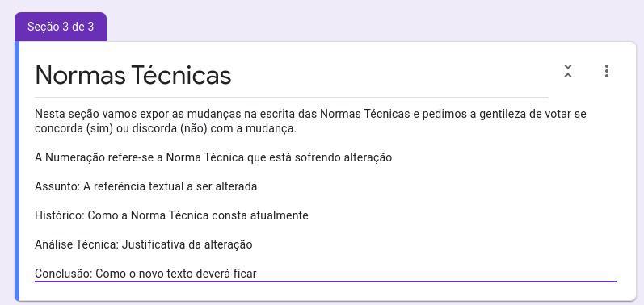The image size is (644, 305).
Task: Click the 'Análise Técnica: Justificativa' line
Action: [x=143, y=244]
